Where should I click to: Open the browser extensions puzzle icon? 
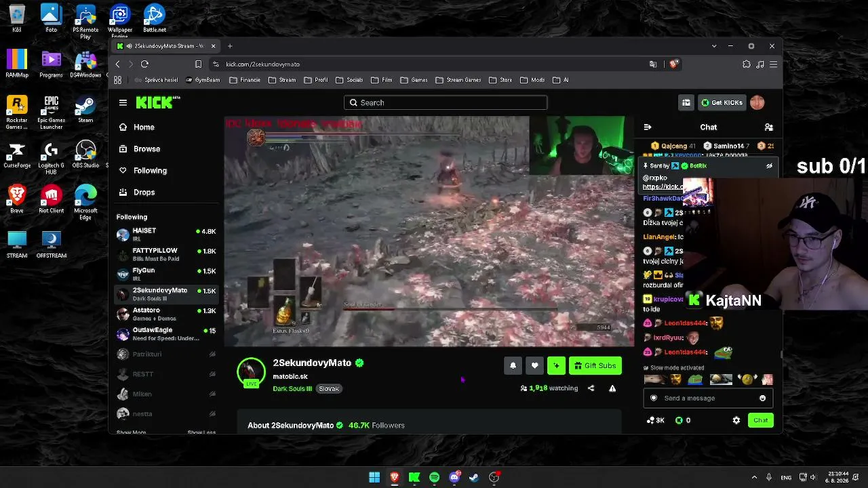tap(747, 64)
